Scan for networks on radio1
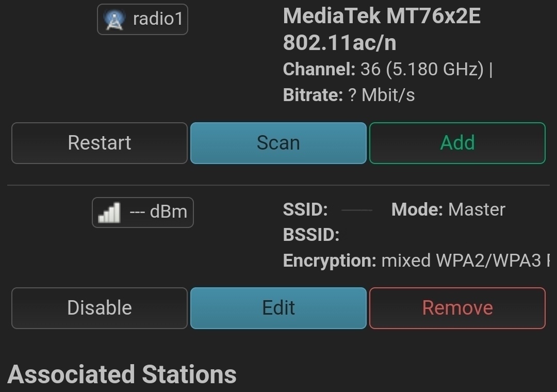The height and width of the screenshot is (392, 557). [x=278, y=143]
